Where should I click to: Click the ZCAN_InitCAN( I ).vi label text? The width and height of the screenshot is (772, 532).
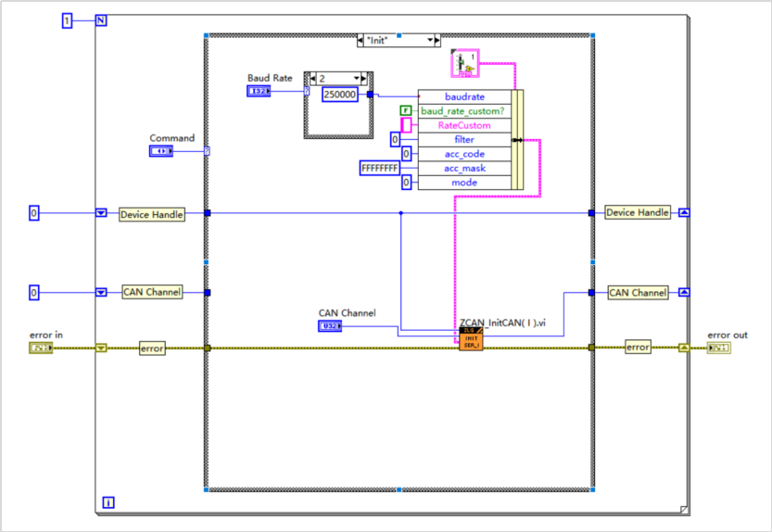pyautogui.click(x=502, y=323)
